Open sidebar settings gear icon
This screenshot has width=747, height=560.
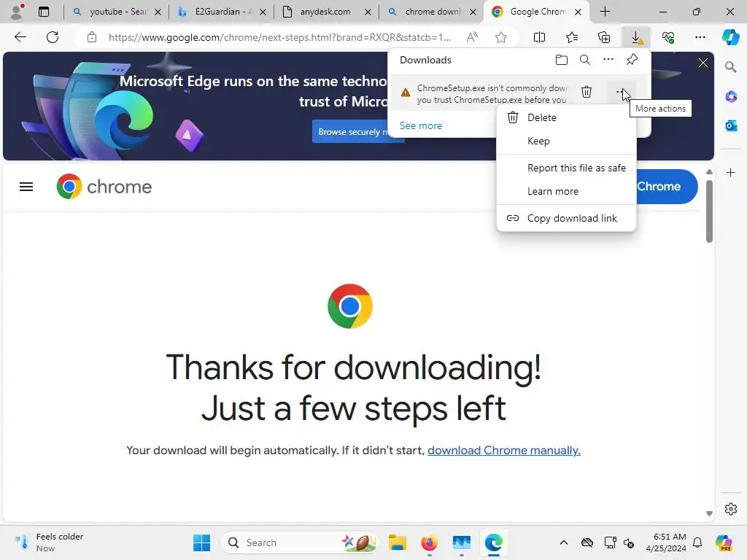click(731, 509)
